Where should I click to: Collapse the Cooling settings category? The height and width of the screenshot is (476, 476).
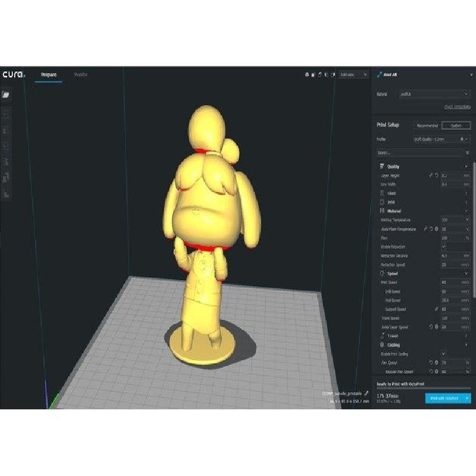coord(424,345)
